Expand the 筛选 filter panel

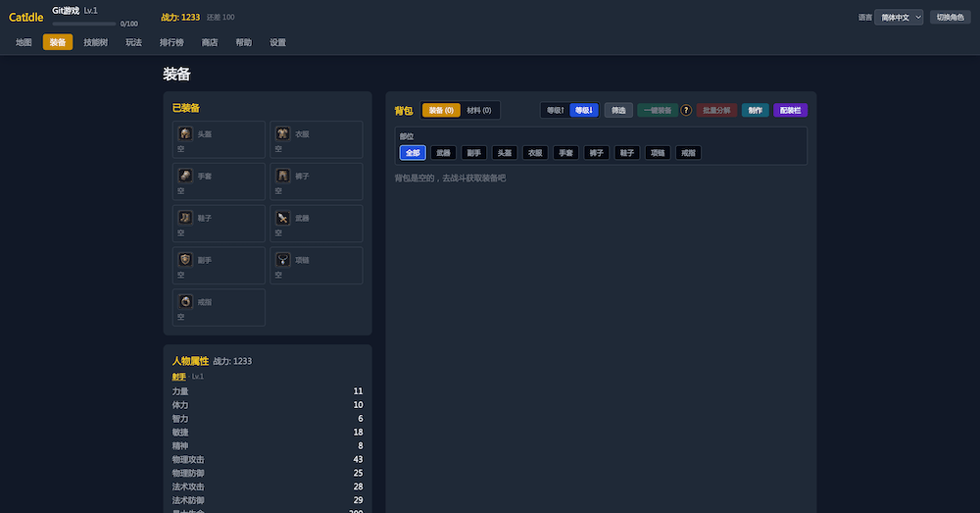pos(618,110)
